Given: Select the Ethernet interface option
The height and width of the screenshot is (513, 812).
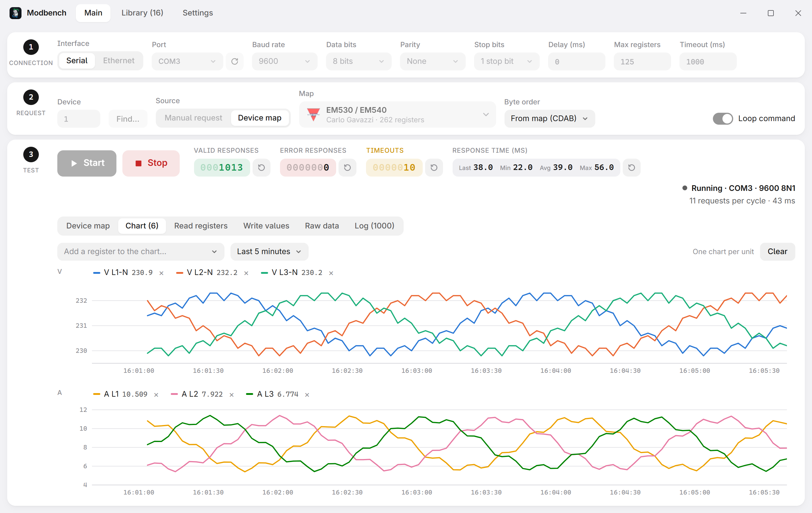Looking at the screenshot, I should [x=119, y=61].
